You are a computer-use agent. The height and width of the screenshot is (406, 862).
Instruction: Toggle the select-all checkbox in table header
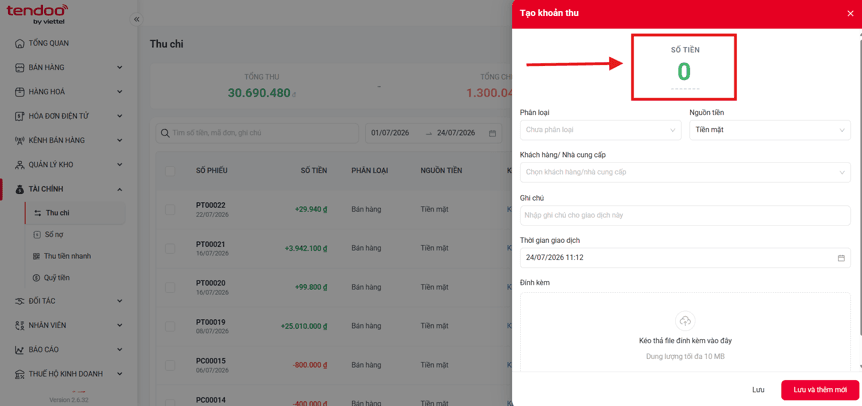coord(170,171)
